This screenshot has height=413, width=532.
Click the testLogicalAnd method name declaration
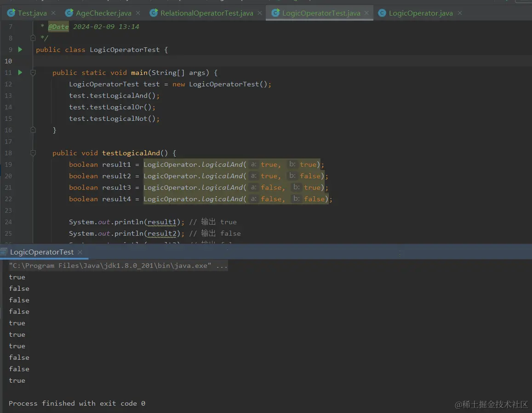131,153
